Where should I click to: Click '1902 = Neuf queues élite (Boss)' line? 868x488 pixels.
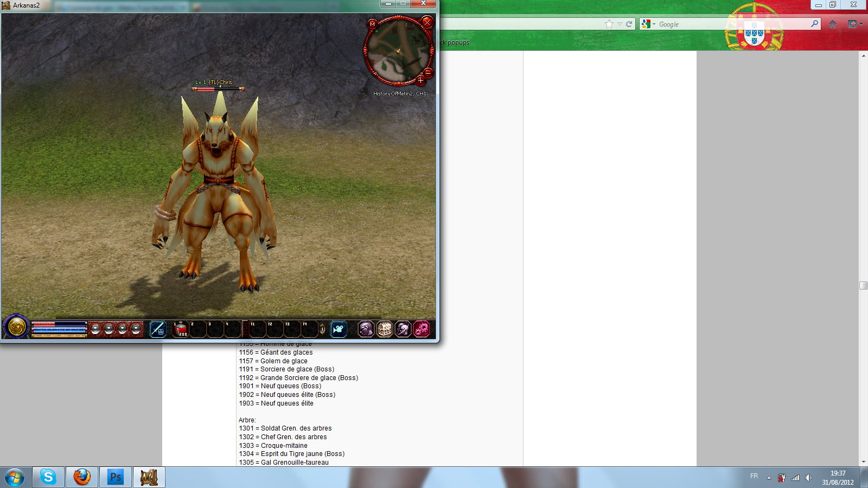[x=287, y=395]
